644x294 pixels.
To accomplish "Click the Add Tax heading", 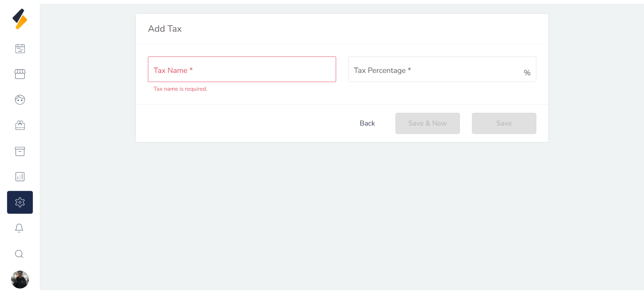I will (165, 29).
